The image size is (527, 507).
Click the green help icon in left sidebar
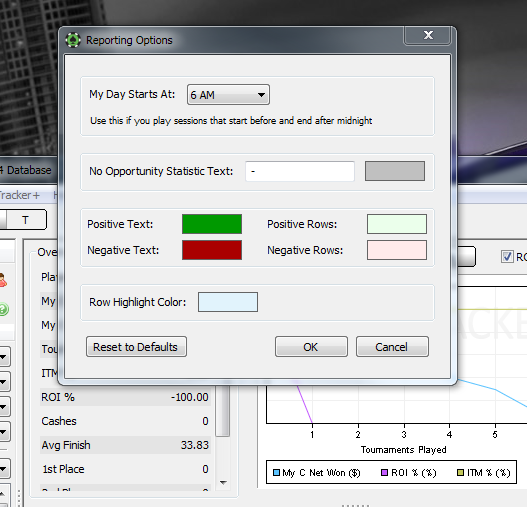[x=3, y=309]
